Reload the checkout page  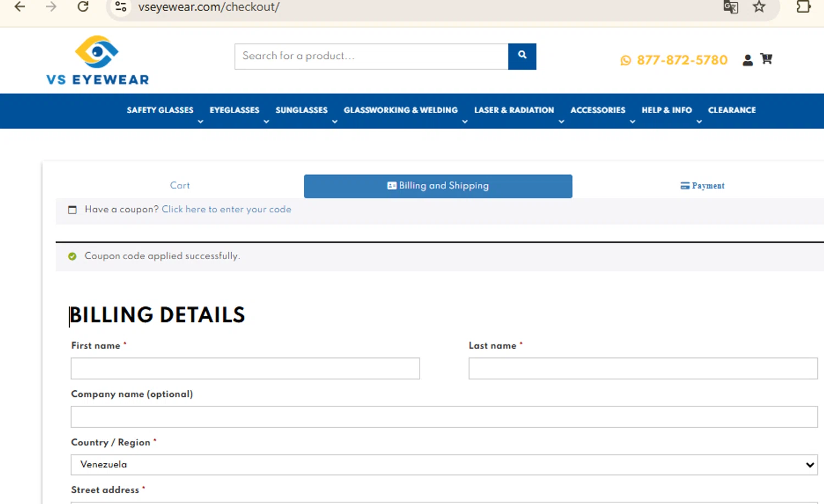click(x=83, y=7)
